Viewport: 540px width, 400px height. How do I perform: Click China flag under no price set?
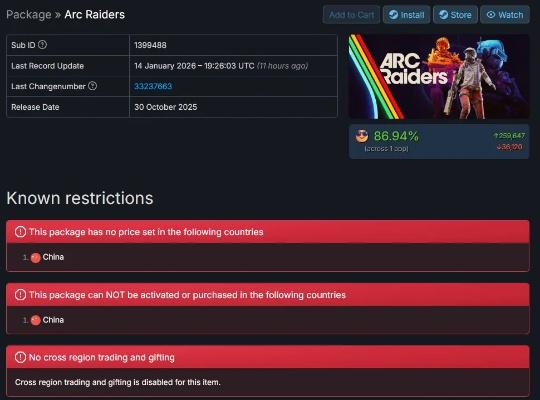[35, 257]
